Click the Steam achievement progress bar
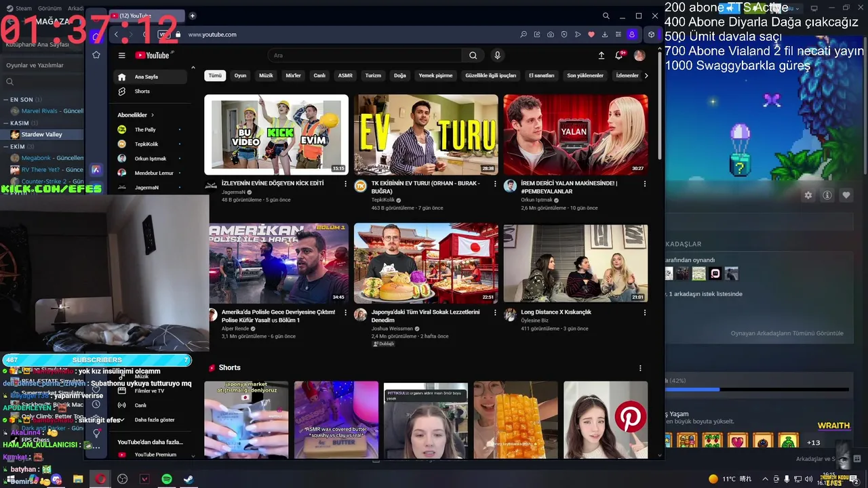 point(757,390)
